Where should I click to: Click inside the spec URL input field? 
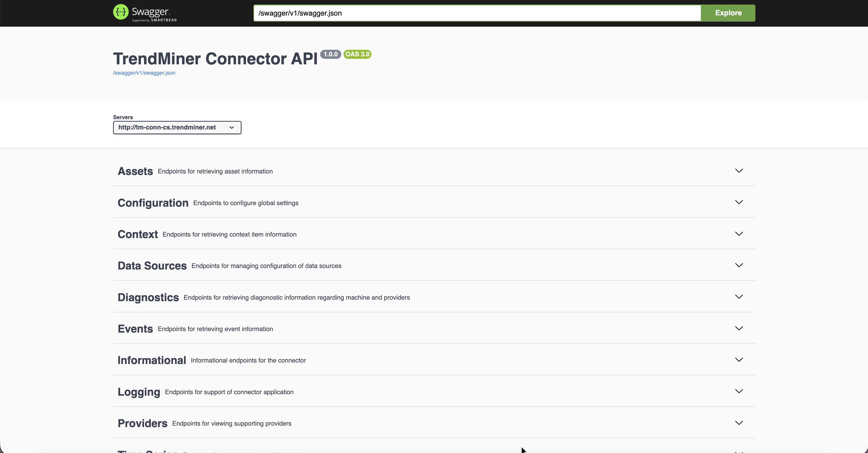click(x=472, y=13)
